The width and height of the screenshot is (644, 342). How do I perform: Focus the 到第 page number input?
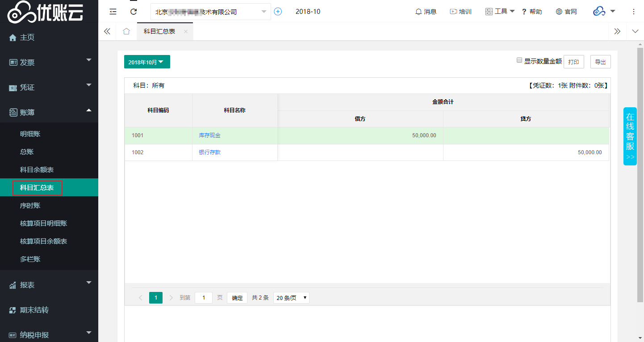(x=204, y=298)
